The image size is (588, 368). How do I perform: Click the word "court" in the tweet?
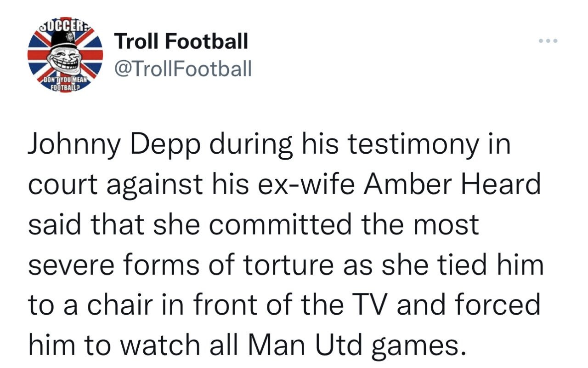point(60,185)
